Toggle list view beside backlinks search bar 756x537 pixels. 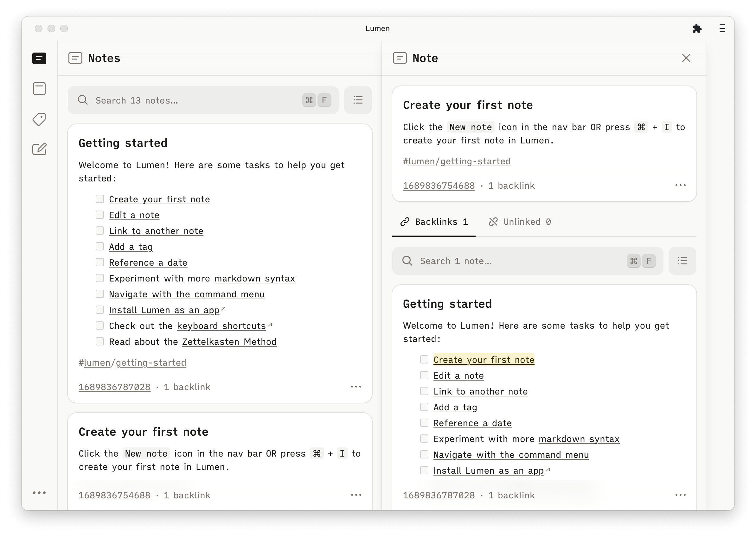tap(682, 261)
